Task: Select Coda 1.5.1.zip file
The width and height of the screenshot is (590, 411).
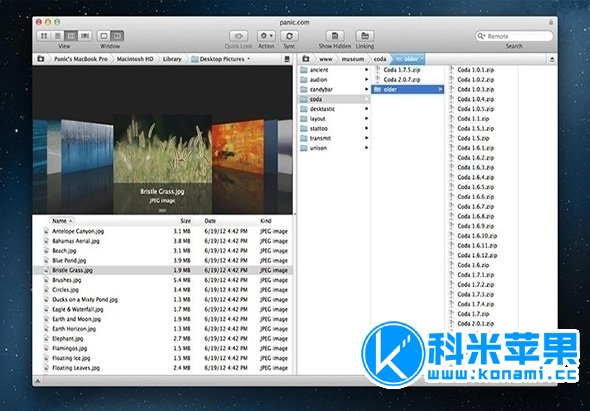Action: pyautogui.click(x=476, y=128)
